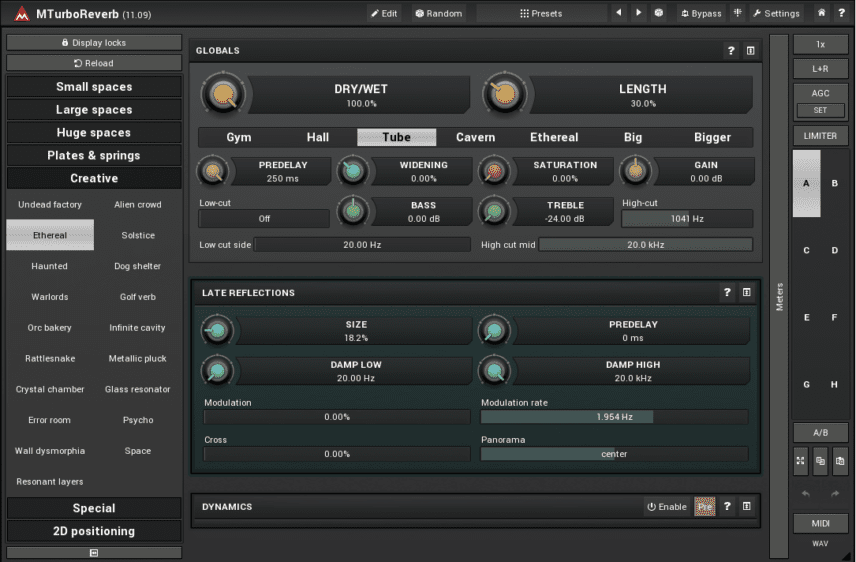The height and width of the screenshot is (562, 856).
Task: Open MIDI settings
Action: pos(820,523)
